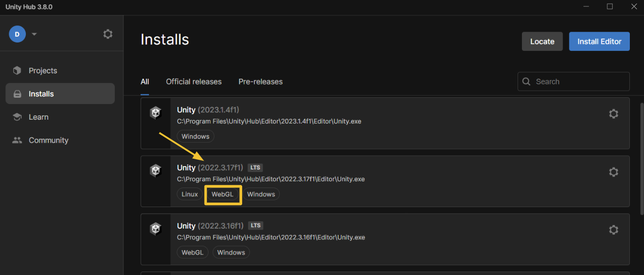
Task: Click install path of 2022.3.17f1 editor
Action: 271,179
